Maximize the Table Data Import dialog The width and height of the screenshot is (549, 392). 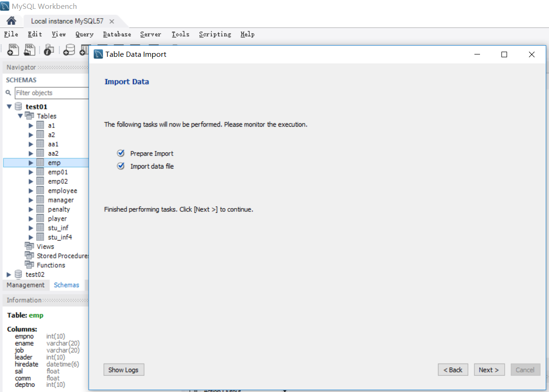tap(504, 54)
